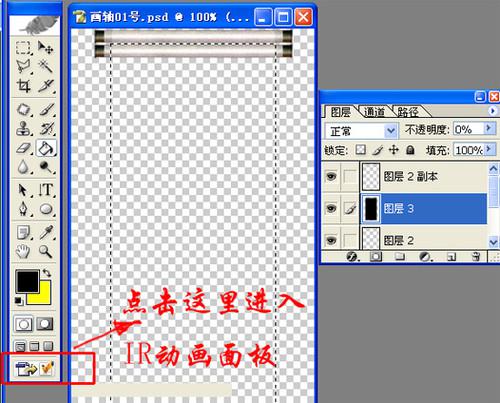Select the Healing/Patch tool

23,110
